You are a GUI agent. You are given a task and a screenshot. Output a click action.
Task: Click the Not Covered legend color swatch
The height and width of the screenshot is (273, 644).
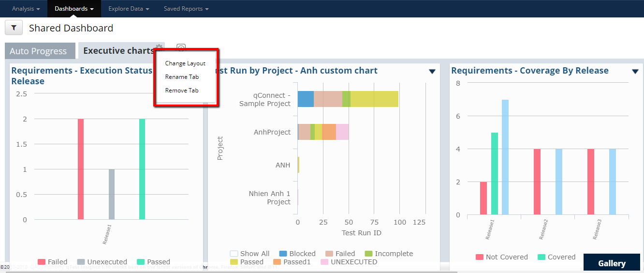[x=480, y=257]
